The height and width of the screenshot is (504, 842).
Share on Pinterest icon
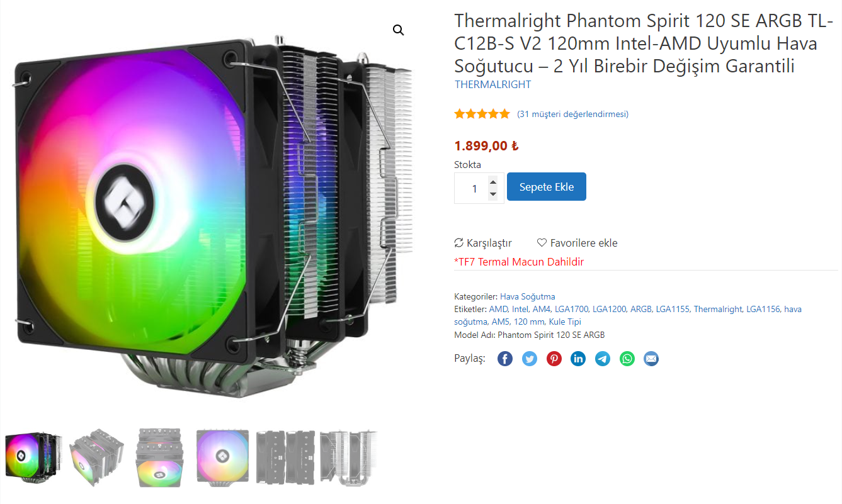[554, 359]
